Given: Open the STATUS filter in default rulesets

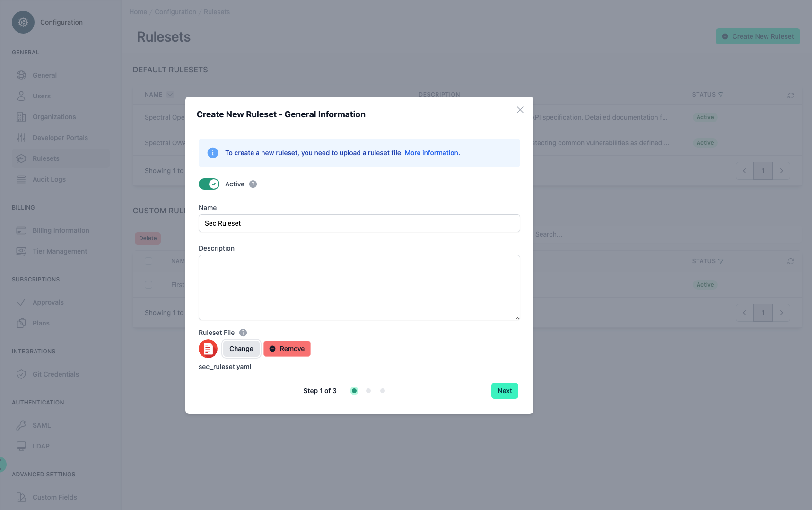Looking at the screenshot, I should (x=721, y=95).
